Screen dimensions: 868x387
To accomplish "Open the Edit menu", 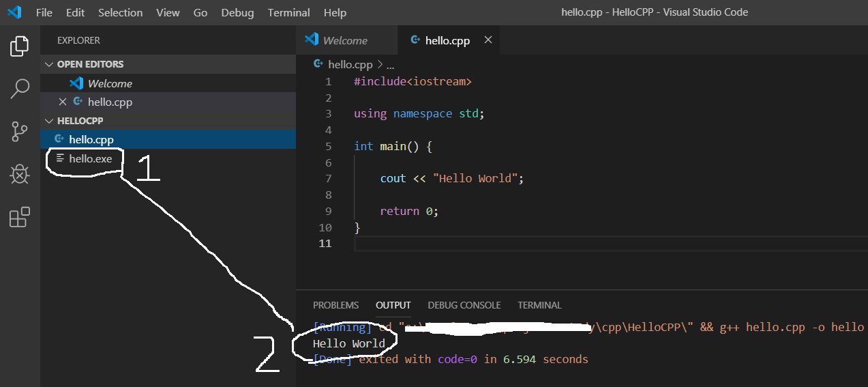I will tap(76, 12).
